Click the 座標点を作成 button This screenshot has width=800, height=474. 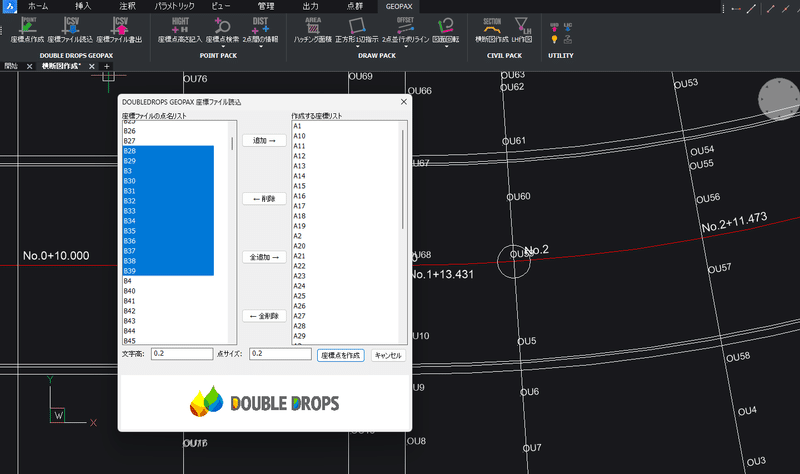[341, 355]
